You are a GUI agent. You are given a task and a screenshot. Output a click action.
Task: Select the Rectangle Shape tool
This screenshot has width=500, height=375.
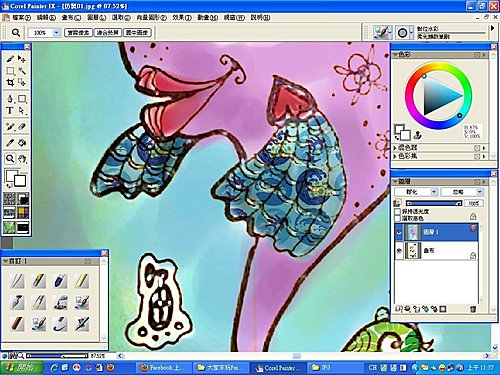tap(22, 99)
